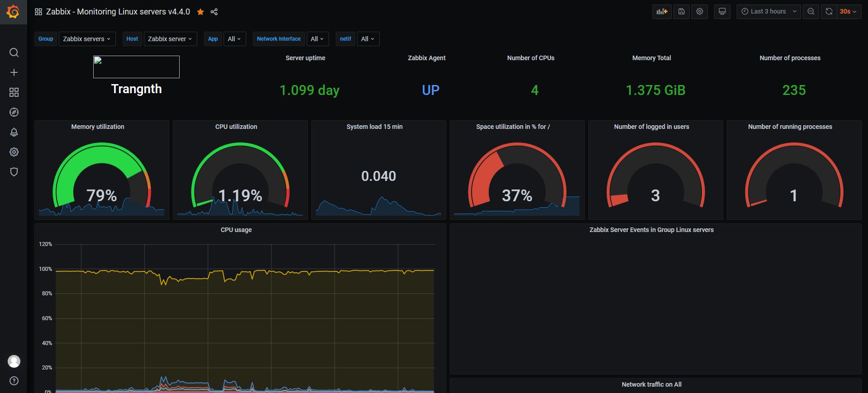The height and width of the screenshot is (393, 868).
Task: Click the Zoom out time range icon
Action: (x=811, y=12)
